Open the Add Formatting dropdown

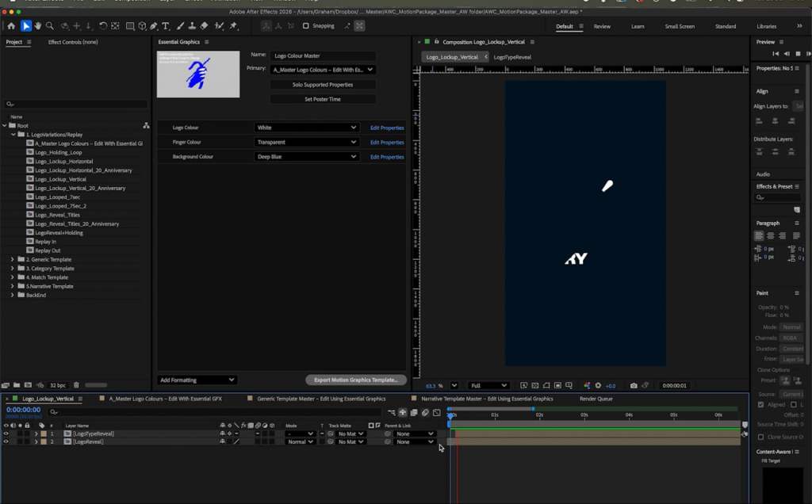[x=197, y=380]
